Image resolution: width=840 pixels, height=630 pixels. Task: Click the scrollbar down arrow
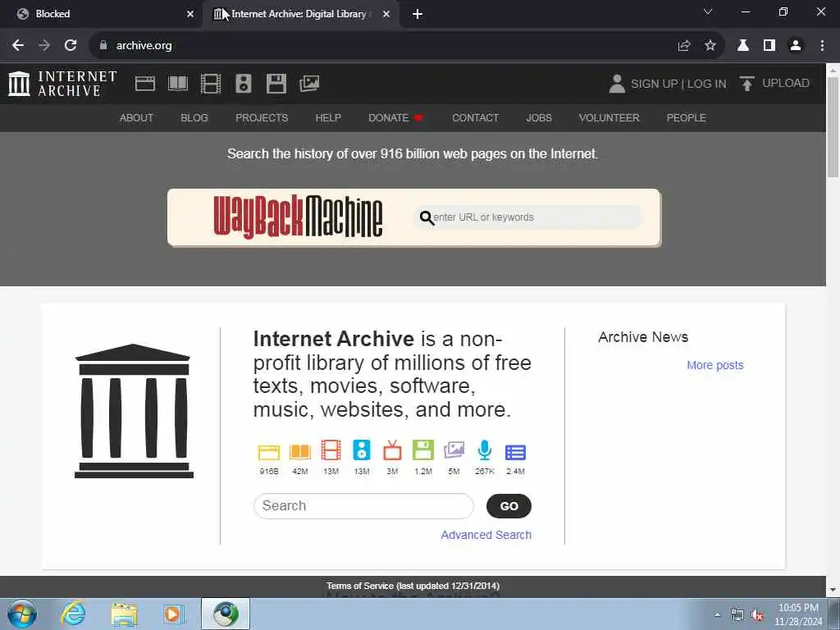(x=833, y=591)
